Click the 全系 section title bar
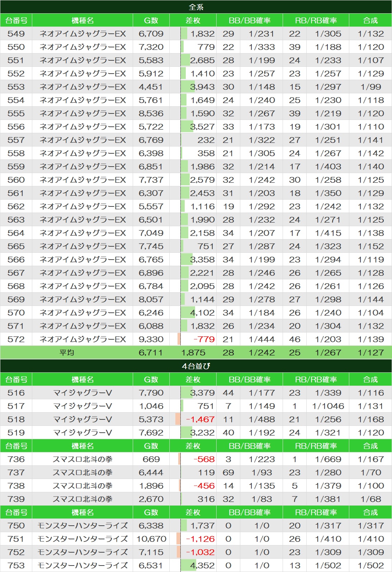This screenshot has height=572, width=392. pos(196,7)
